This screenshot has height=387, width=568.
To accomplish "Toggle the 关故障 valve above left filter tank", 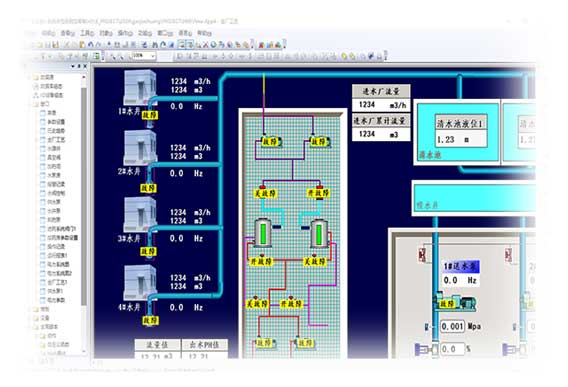I will coord(266,194).
